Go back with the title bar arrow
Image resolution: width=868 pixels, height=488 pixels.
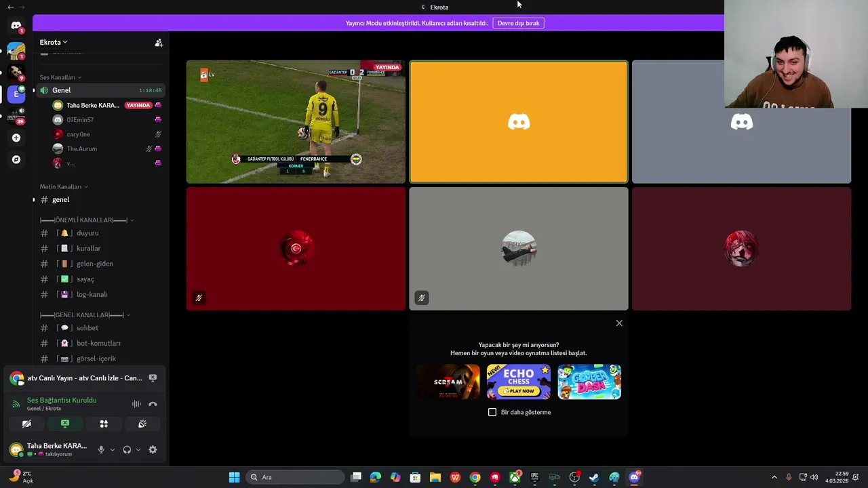[10, 7]
